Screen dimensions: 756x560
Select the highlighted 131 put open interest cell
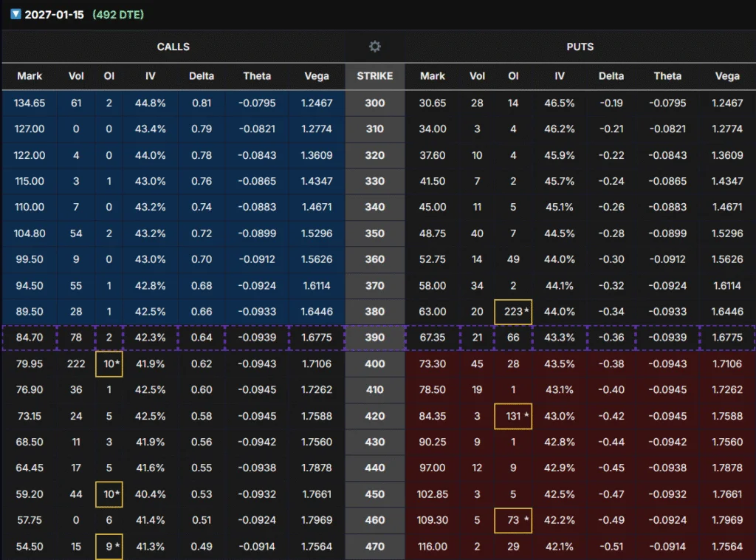tap(512, 416)
